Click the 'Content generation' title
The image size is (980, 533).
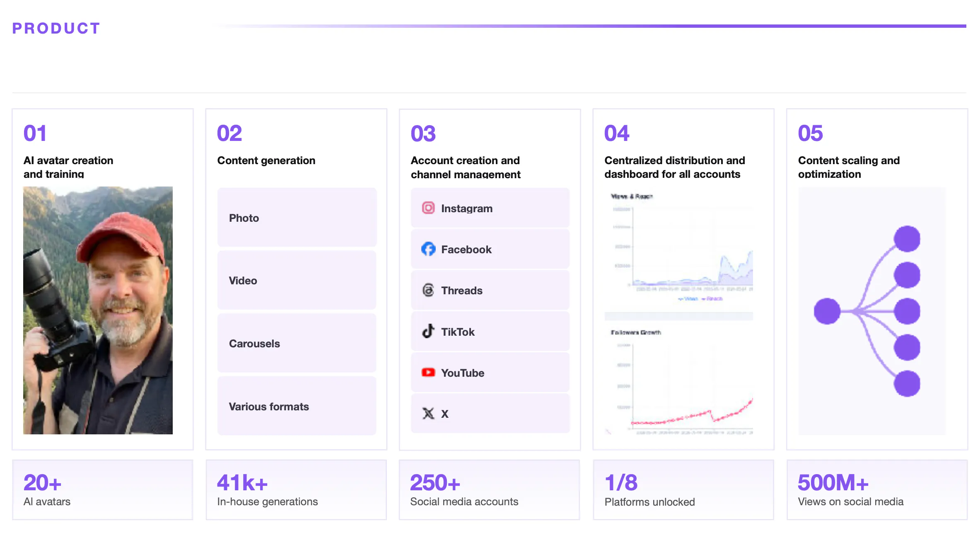click(x=266, y=160)
